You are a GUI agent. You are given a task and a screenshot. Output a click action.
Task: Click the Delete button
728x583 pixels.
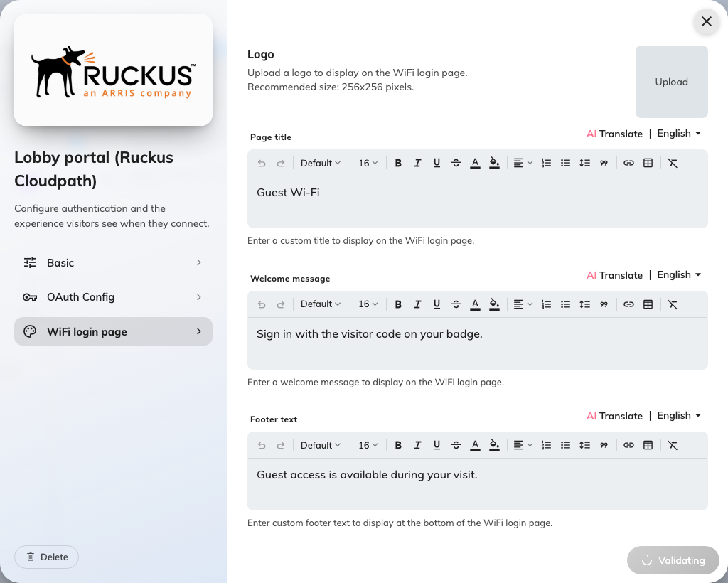pyautogui.click(x=46, y=557)
